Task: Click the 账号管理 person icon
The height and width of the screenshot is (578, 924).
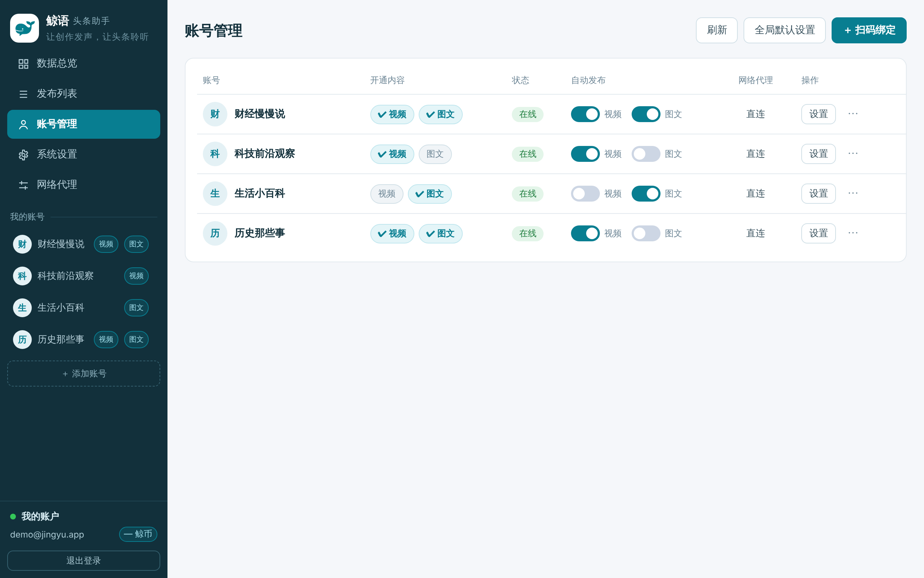Action: [x=23, y=124]
